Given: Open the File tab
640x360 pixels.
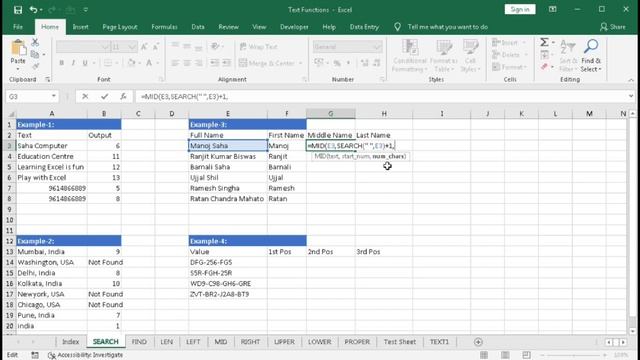Looking at the screenshot, I should click(x=18, y=27).
